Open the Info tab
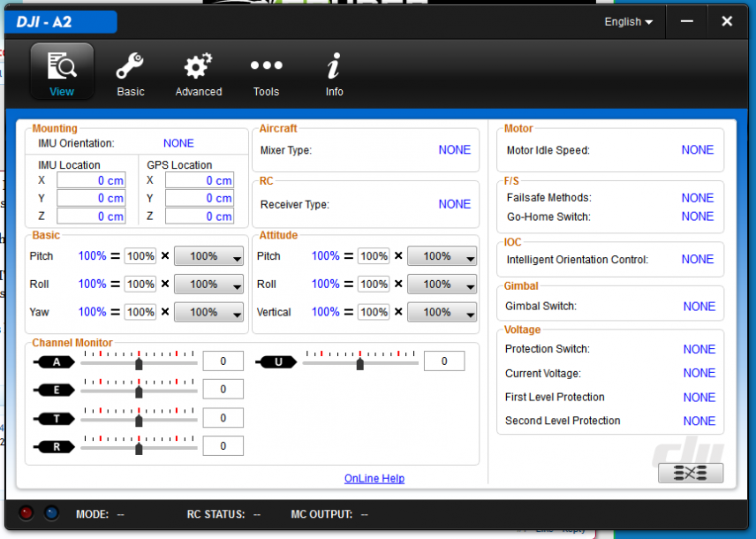Image resolution: width=756 pixels, height=539 pixels. (x=334, y=74)
